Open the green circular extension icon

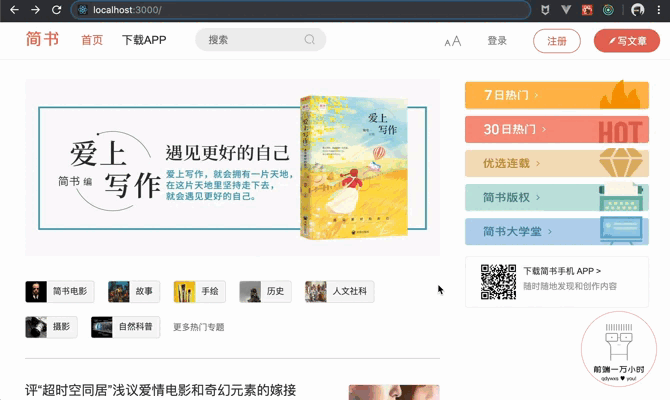tap(608, 10)
